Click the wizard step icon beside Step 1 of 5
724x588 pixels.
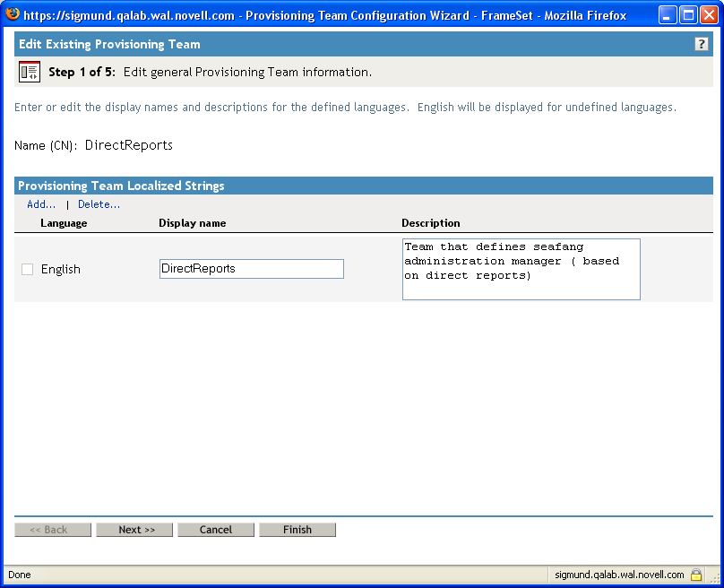[x=29, y=72]
